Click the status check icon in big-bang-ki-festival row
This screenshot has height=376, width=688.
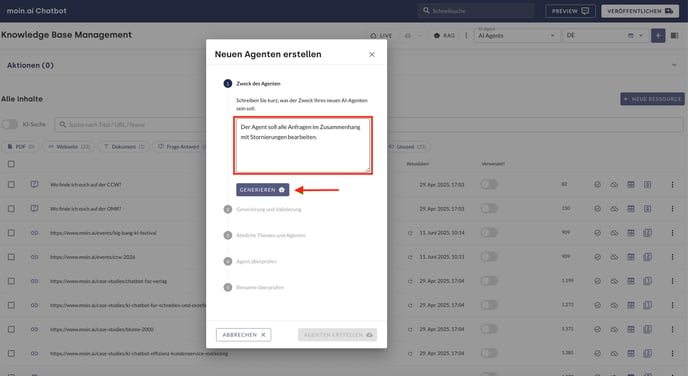[x=597, y=233]
